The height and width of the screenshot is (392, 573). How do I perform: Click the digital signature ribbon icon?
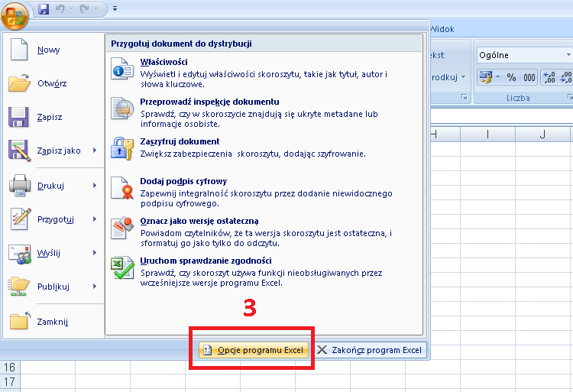pos(122,188)
